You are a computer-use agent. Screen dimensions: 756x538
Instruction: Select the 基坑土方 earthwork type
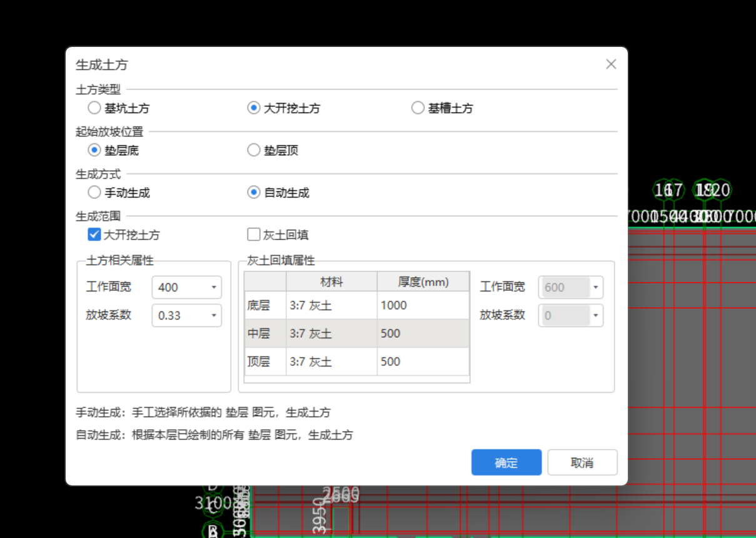coord(94,108)
